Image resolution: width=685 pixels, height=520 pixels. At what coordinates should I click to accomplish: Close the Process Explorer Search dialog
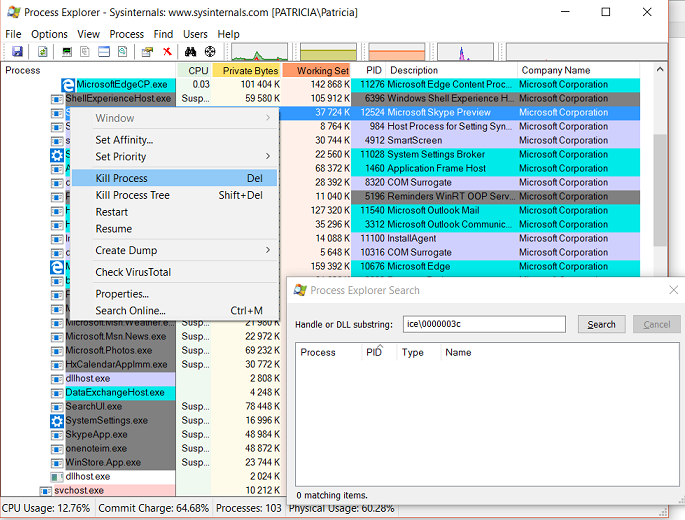click(x=673, y=290)
